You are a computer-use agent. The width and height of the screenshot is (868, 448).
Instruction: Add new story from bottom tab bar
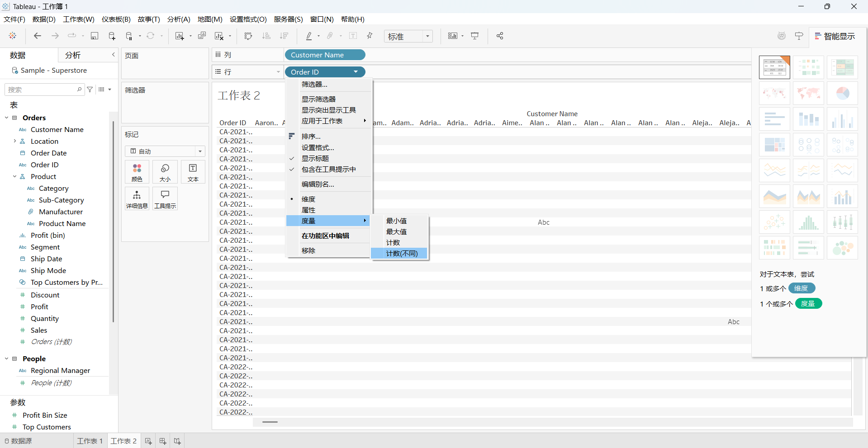(x=177, y=441)
